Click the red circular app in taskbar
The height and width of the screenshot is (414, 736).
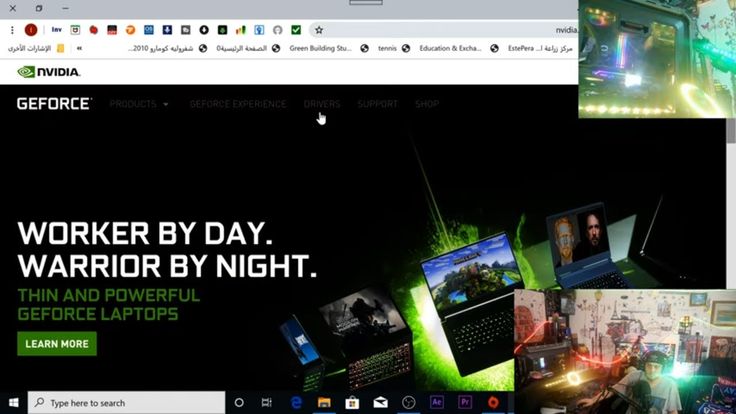pos(493,402)
